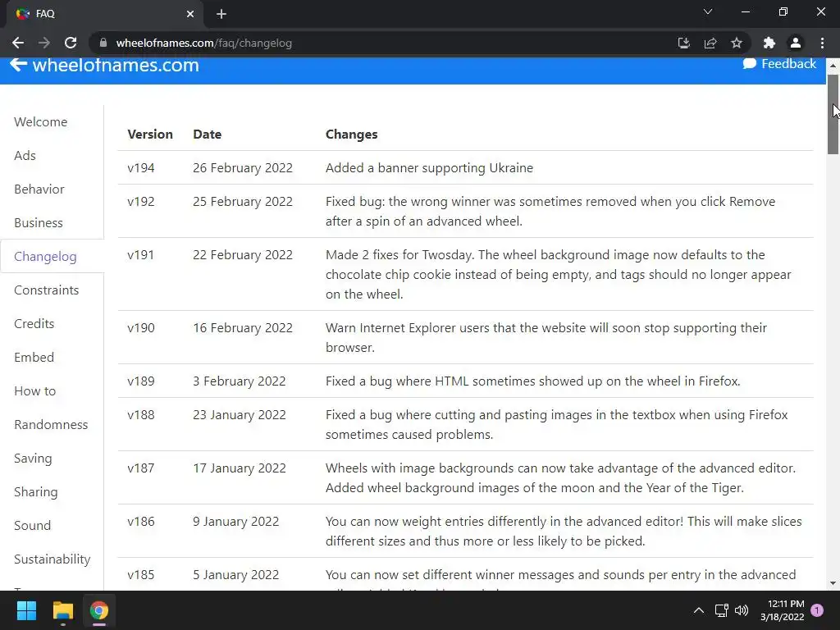The image size is (840, 630).
Task: Click the date 9 January 2022
Action: coord(235,522)
